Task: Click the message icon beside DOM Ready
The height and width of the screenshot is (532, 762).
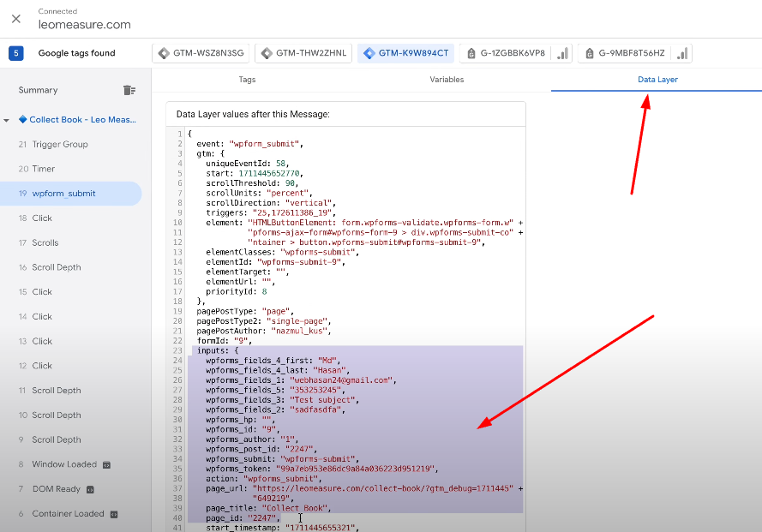Action: (90, 490)
